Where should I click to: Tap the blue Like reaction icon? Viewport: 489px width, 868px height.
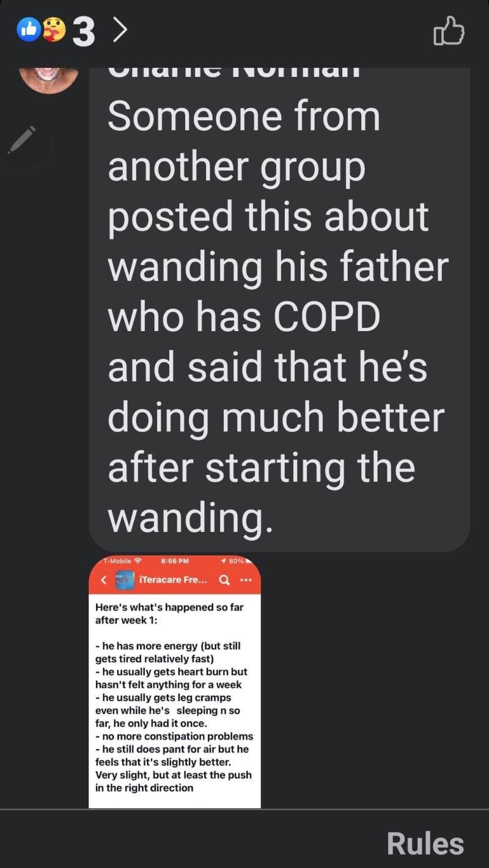point(29,29)
